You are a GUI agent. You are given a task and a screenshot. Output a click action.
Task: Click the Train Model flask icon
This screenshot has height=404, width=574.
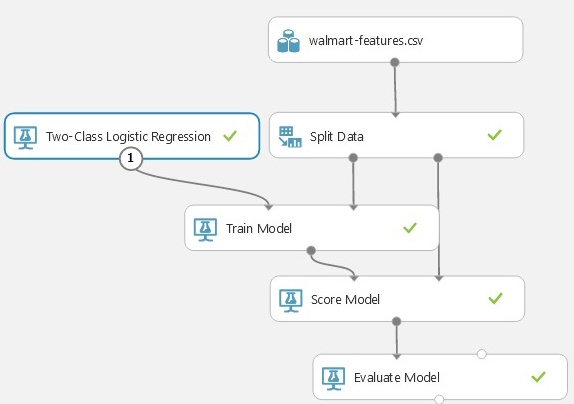(x=205, y=229)
